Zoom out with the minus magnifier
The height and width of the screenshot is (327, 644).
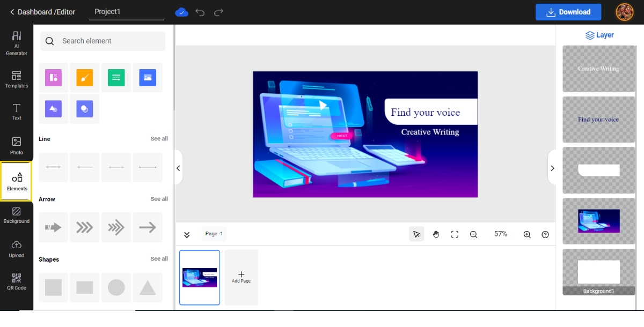point(473,234)
